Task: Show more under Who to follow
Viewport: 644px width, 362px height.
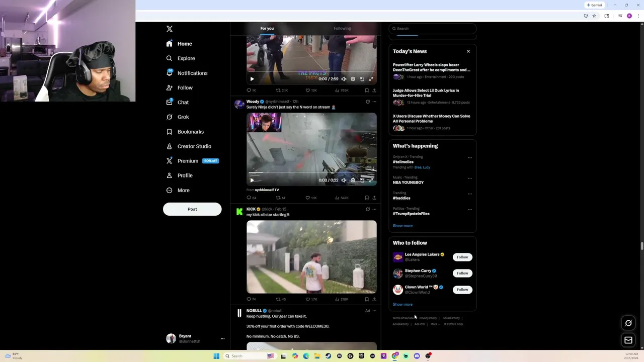Action: (x=403, y=304)
